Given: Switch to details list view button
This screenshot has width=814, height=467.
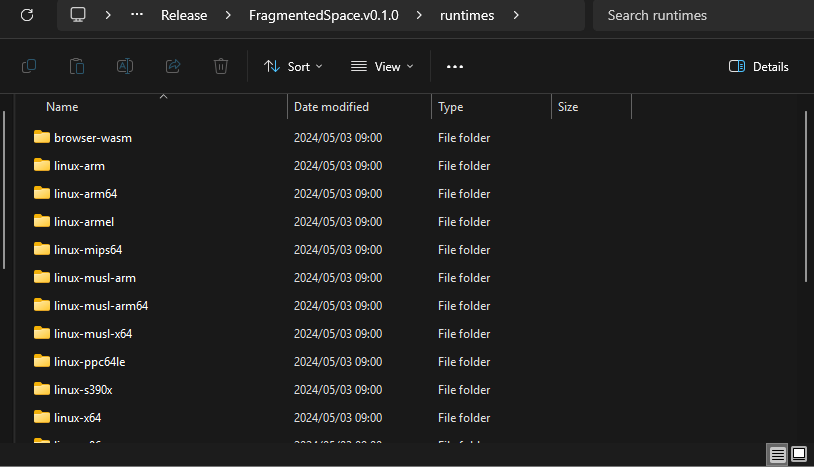Looking at the screenshot, I should pyautogui.click(x=777, y=454).
